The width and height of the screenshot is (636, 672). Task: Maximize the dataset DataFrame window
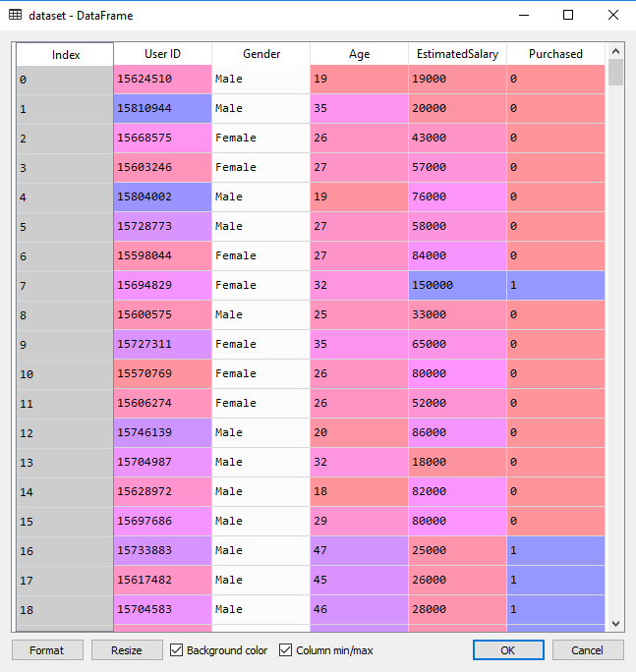pyautogui.click(x=567, y=16)
